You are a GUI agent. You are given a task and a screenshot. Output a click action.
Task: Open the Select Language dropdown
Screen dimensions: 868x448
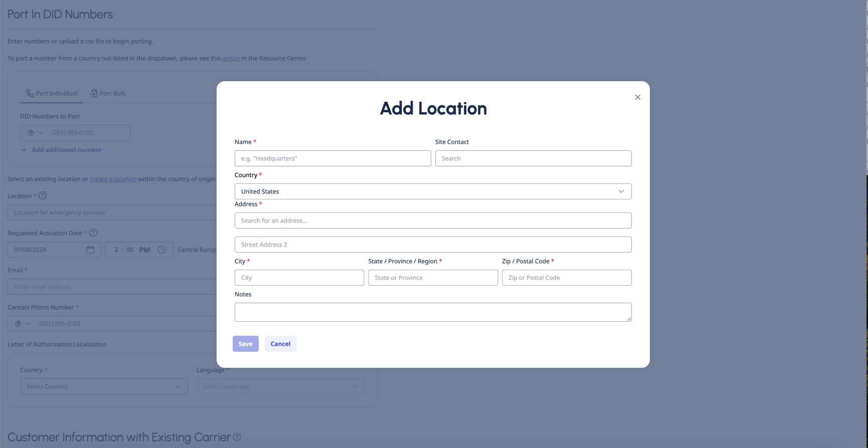click(280, 386)
